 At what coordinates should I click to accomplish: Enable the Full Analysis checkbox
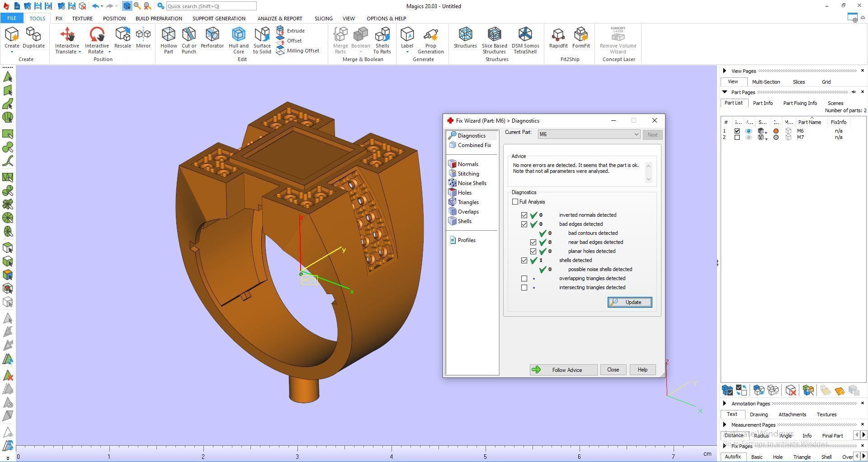(515, 202)
